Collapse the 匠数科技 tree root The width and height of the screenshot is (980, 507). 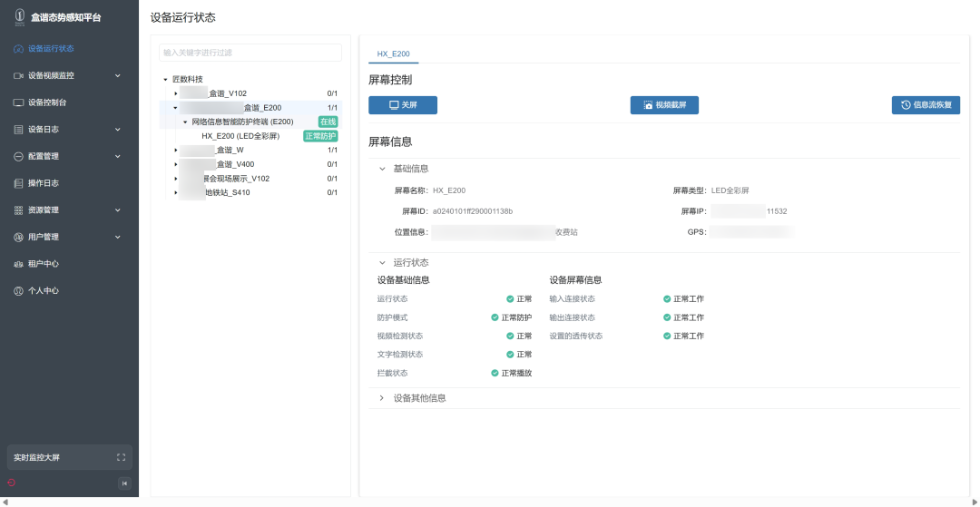[166, 79]
